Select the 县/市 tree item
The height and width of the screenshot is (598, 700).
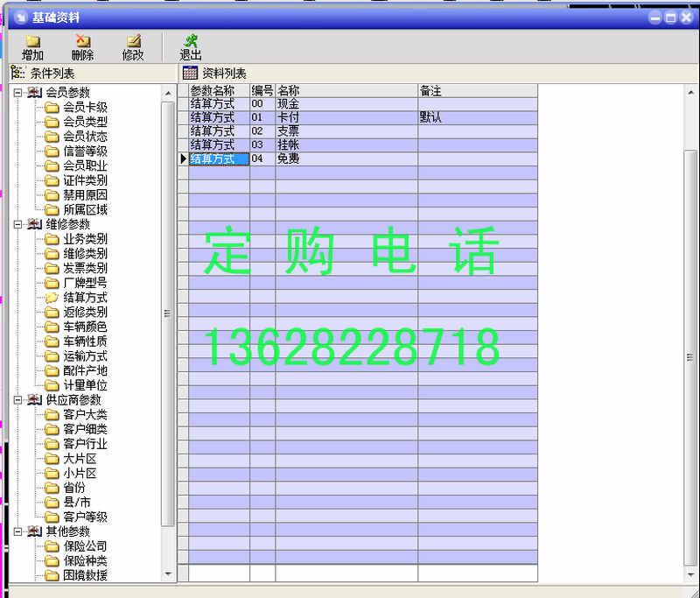coord(77,503)
